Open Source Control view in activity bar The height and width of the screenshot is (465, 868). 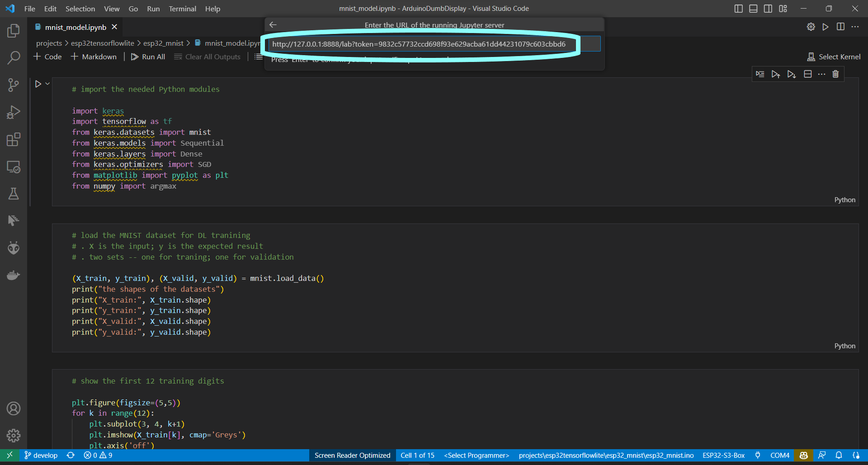tap(14, 85)
